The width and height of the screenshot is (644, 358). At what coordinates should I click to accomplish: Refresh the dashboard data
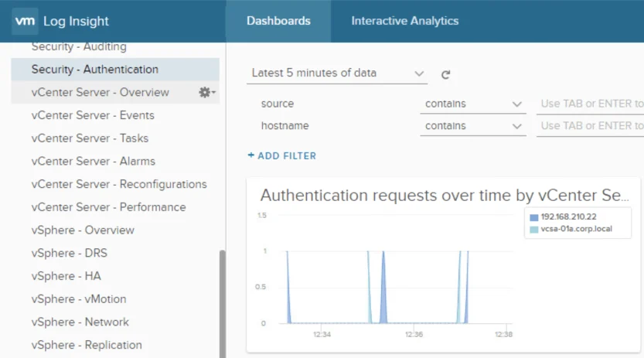(x=445, y=75)
